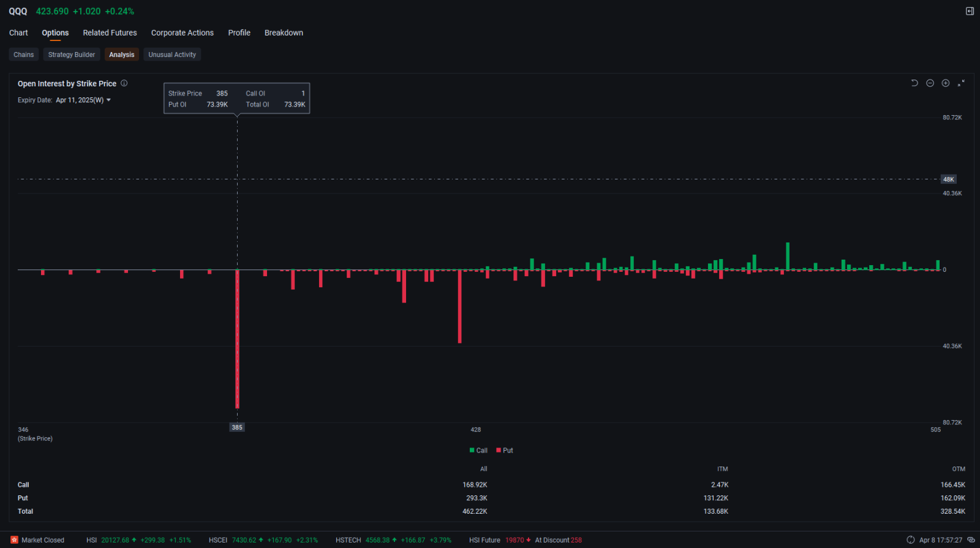The width and height of the screenshot is (980, 548).
Task: Click the Call All value 168.92K
Action: coord(475,485)
